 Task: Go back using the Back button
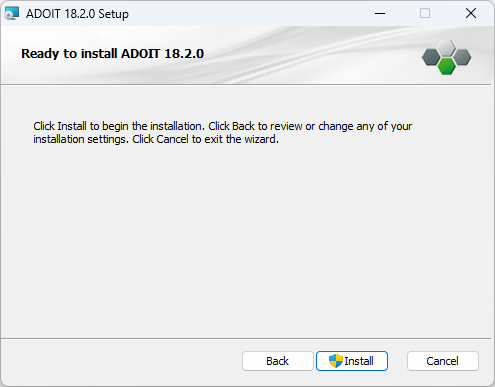(x=278, y=361)
